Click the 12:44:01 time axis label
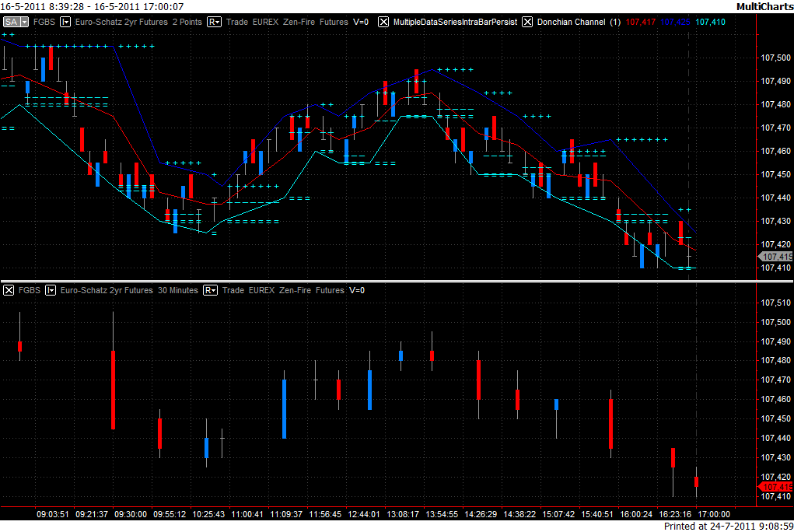The height and width of the screenshot is (532, 794). [x=364, y=514]
